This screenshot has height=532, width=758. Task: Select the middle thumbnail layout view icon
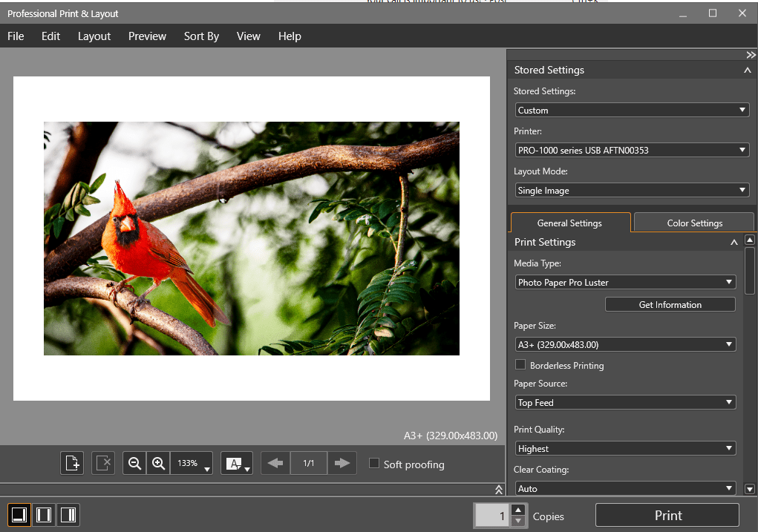click(44, 514)
